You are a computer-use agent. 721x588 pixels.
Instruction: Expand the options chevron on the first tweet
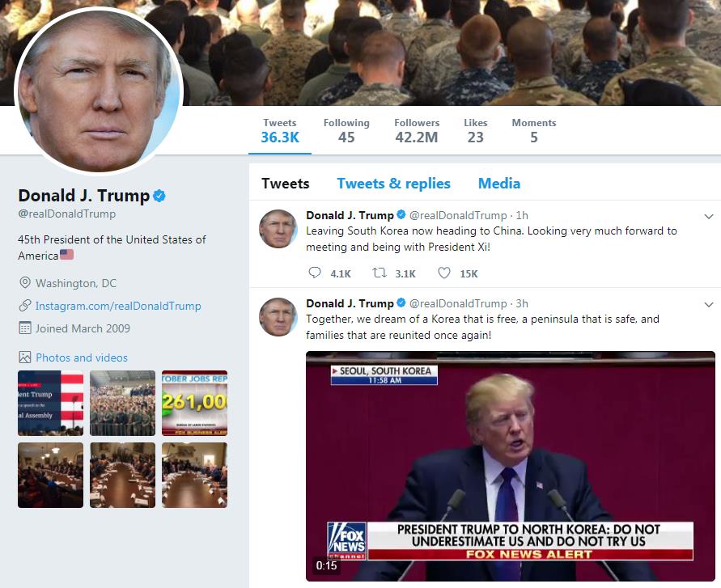(x=709, y=216)
